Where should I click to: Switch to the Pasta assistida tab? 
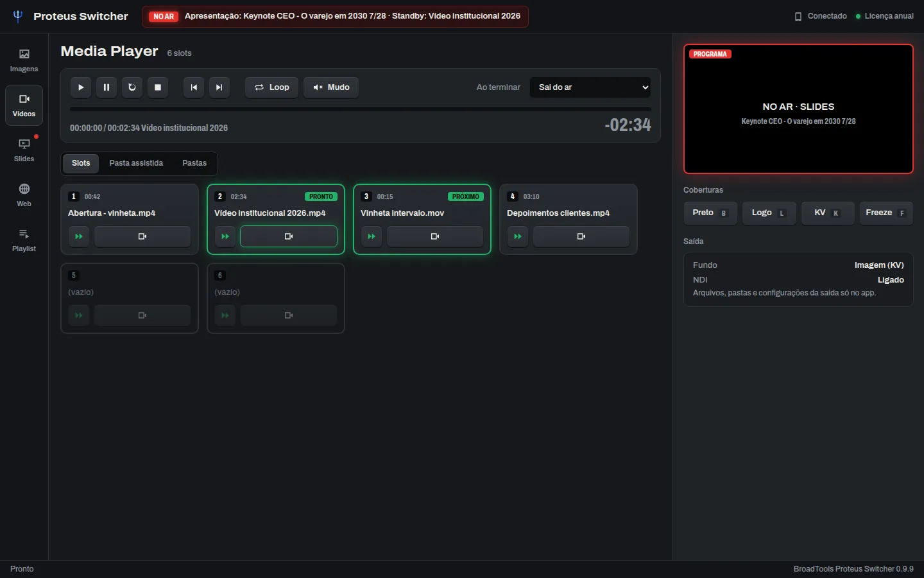tap(136, 163)
